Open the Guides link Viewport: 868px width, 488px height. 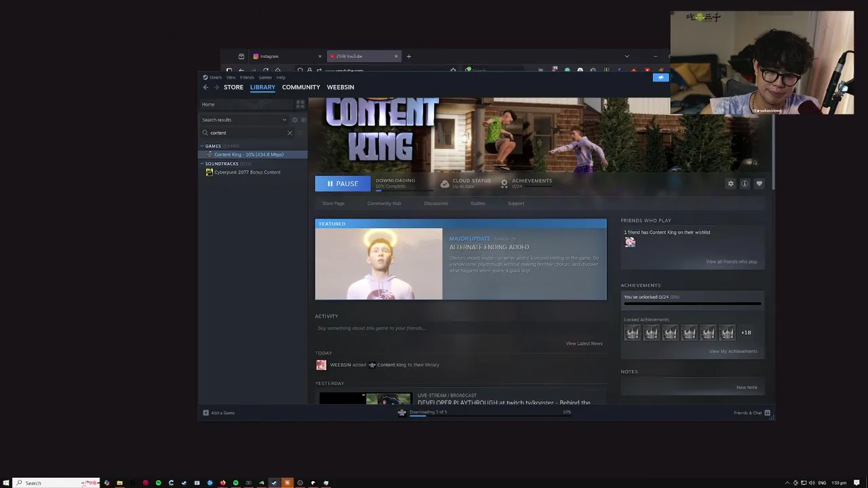tap(478, 203)
